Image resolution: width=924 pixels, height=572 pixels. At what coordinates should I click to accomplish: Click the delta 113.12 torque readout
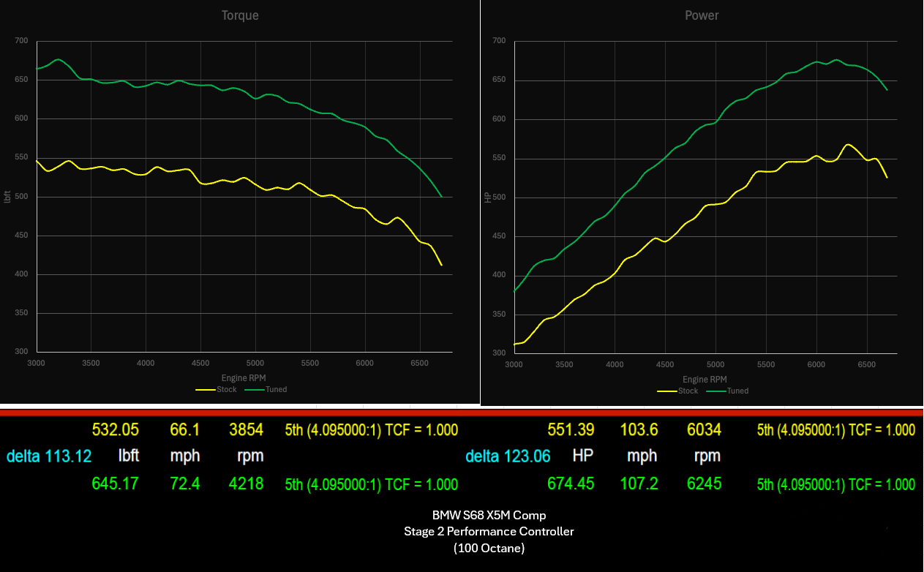49,456
